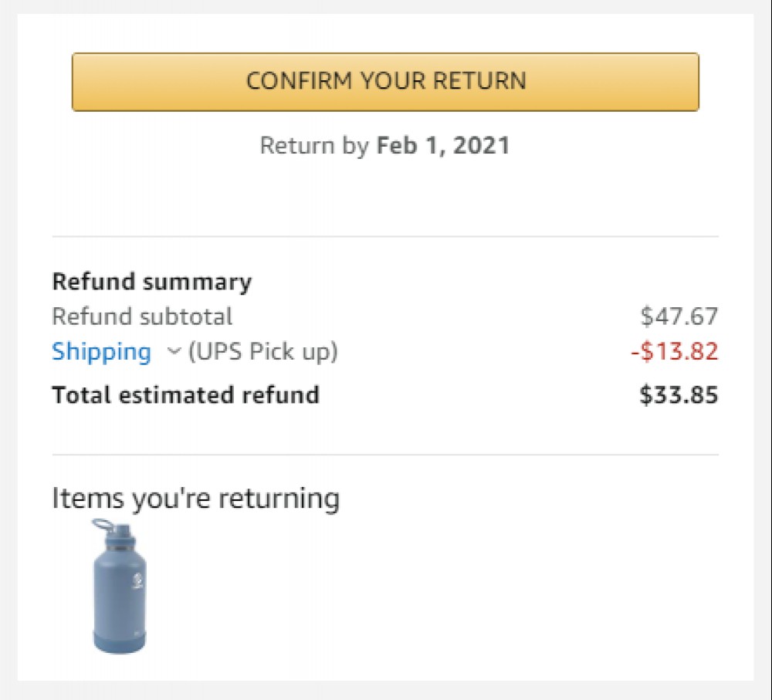Click the word RETURN on the yellow button
The height and width of the screenshot is (700, 772).
[480, 81]
